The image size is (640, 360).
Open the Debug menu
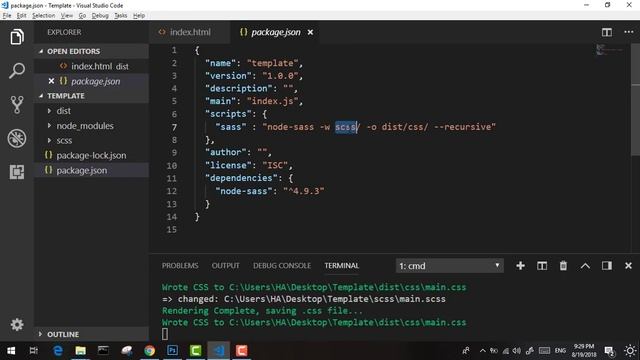(100, 16)
